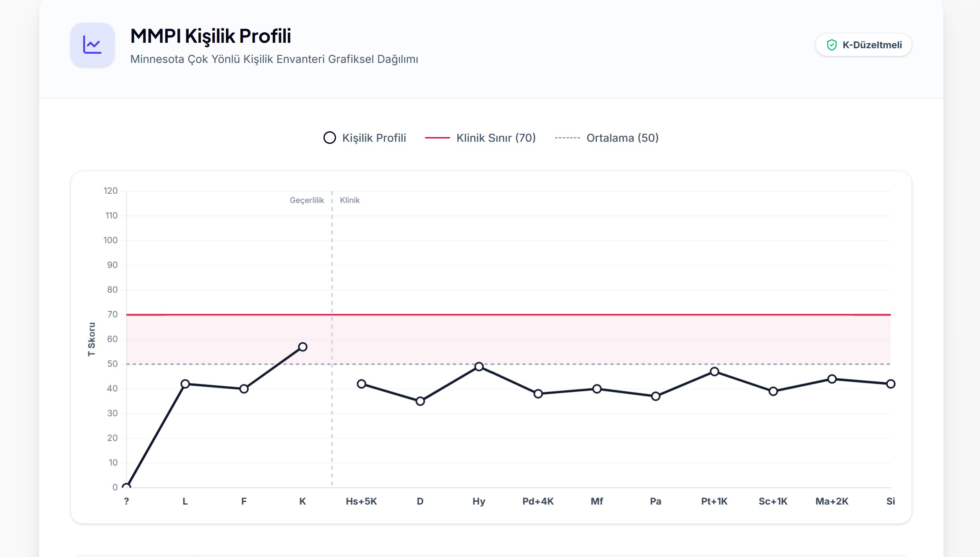Select the Ma+2K data point
The height and width of the screenshot is (557, 980).
pos(832,379)
